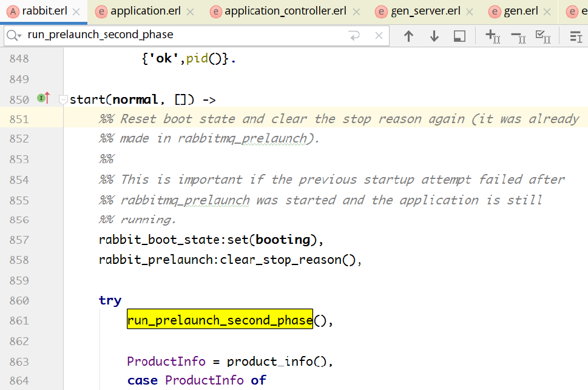Collapse the start function fold marker
The height and width of the screenshot is (390, 588).
point(63,99)
